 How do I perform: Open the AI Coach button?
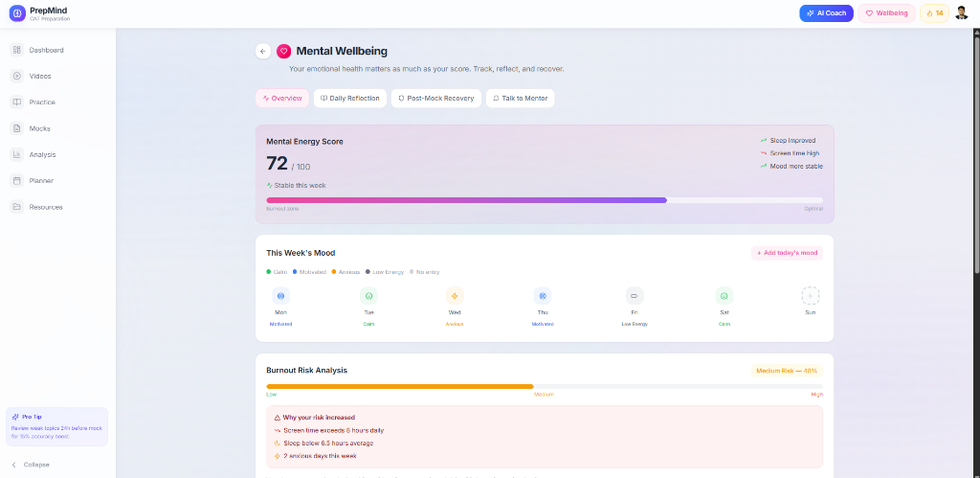(826, 13)
